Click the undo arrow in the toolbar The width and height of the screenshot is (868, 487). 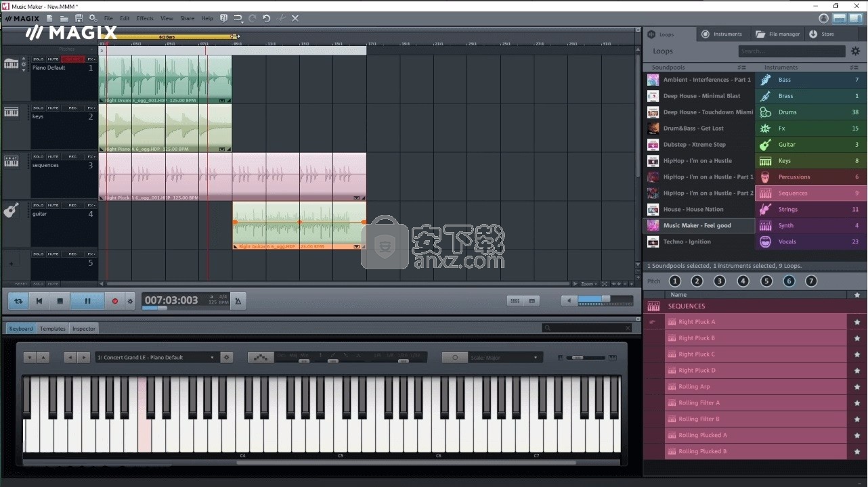pos(267,18)
